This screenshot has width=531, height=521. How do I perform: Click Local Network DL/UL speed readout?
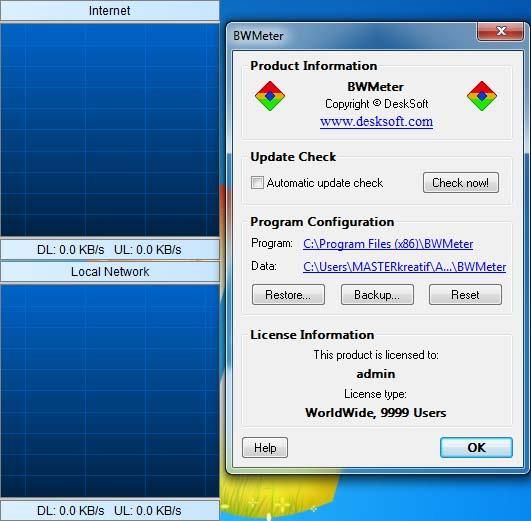pos(110,510)
